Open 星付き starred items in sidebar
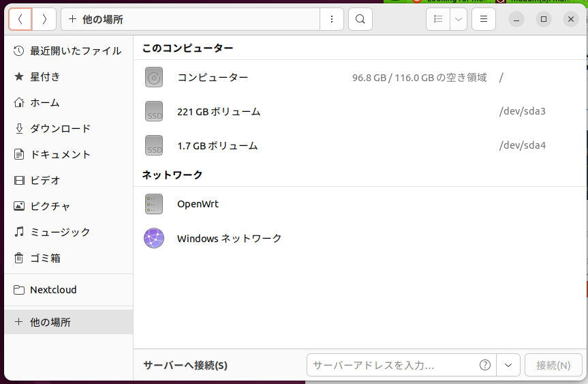588x384 pixels. (x=45, y=77)
